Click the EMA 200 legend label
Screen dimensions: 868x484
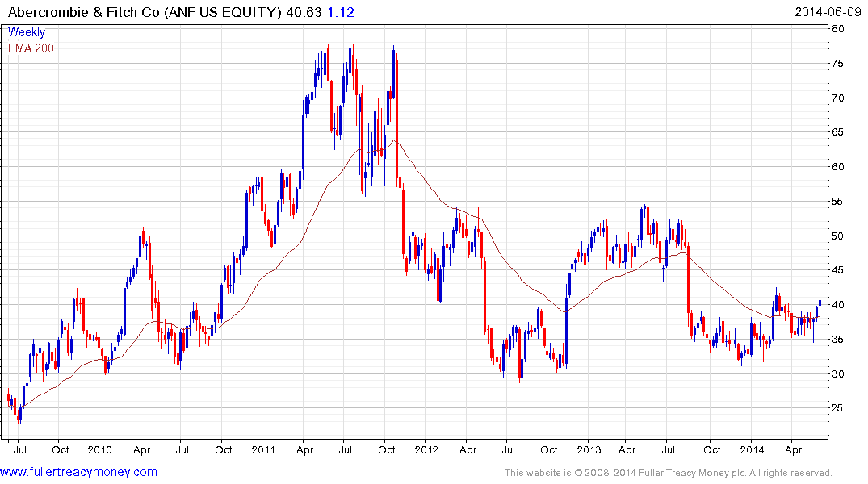(x=31, y=48)
